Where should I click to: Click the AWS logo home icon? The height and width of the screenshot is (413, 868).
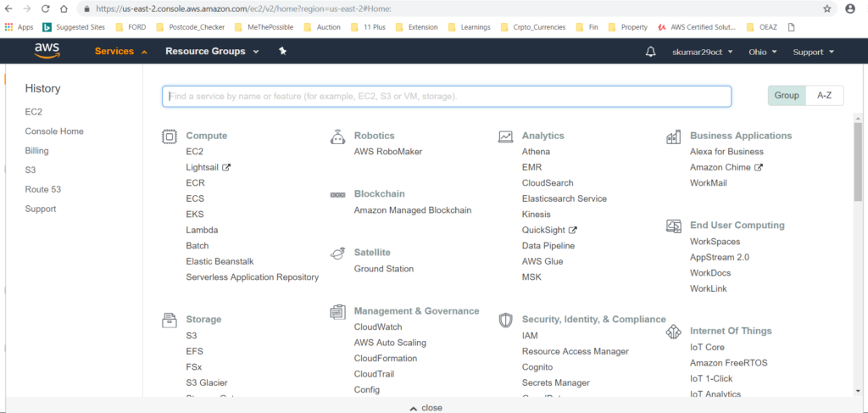click(47, 51)
